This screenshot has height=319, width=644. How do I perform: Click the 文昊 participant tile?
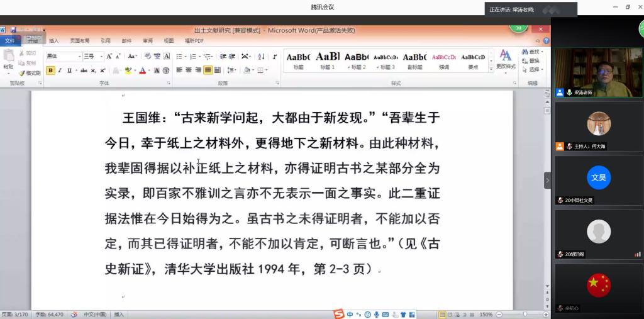pyautogui.click(x=599, y=180)
